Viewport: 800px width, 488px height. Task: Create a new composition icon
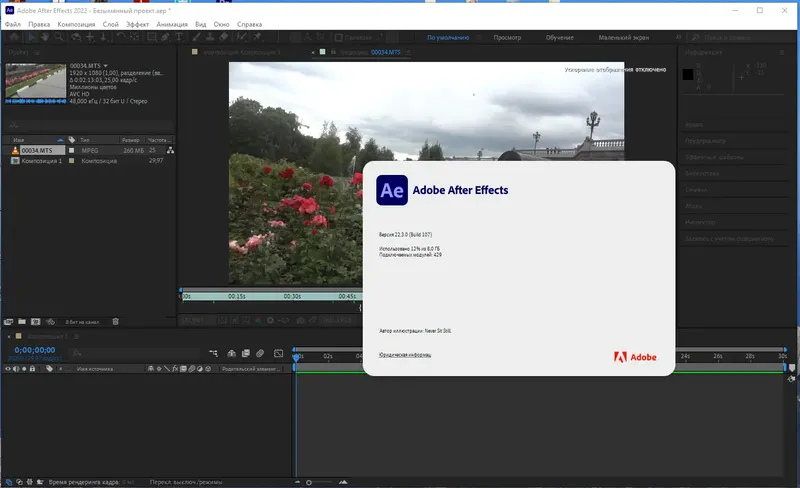coord(35,322)
